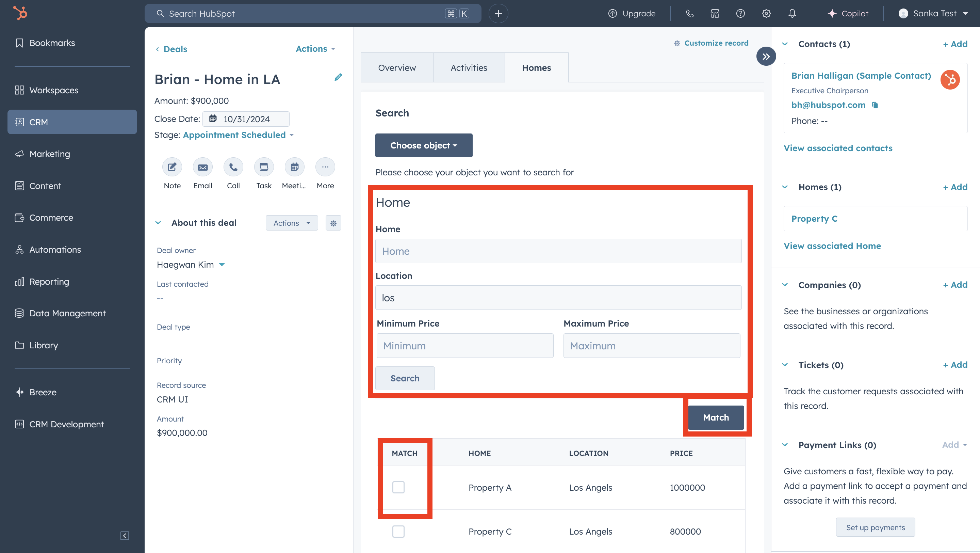Open the Meeting calendar icon
This screenshot has width=980, height=553.
[294, 167]
